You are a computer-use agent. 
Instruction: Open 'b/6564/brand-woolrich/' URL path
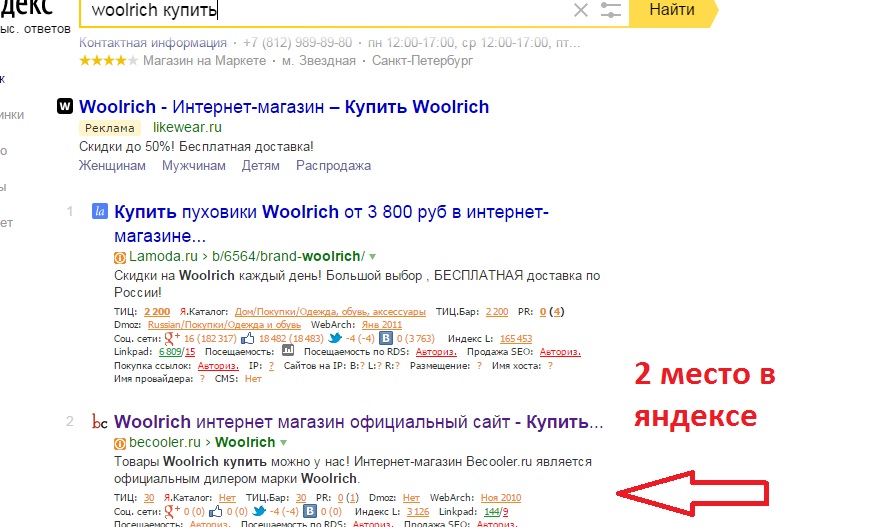tap(289, 256)
